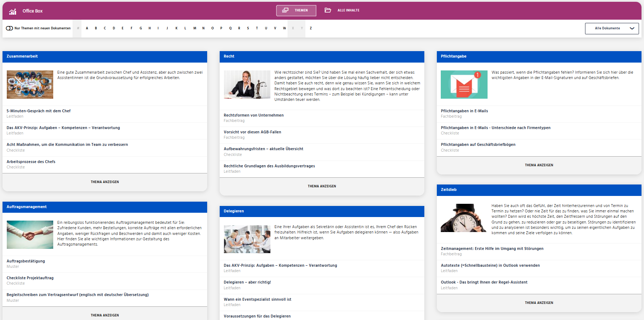Screen dimensions: 644x320
Task: Open 'Vorsicht vor diesen AGB-Fallen' article
Action: point(252,132)
